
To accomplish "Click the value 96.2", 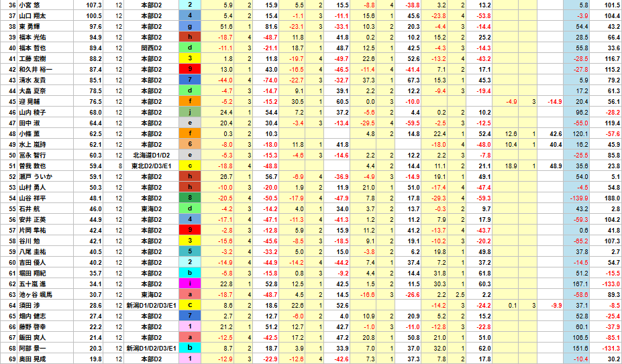I will pyautogui.click(x=582, y=113).
